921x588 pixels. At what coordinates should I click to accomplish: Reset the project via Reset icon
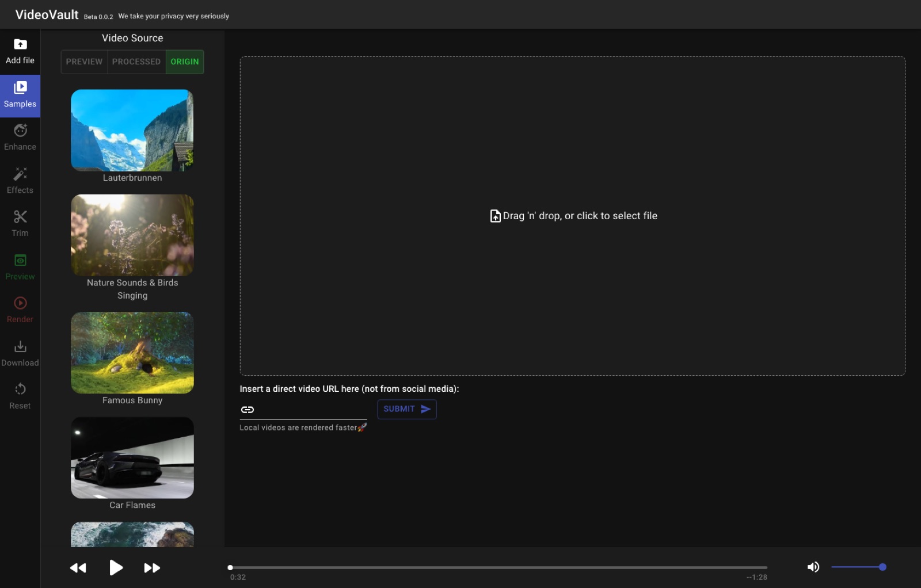[x=20, y=397]
